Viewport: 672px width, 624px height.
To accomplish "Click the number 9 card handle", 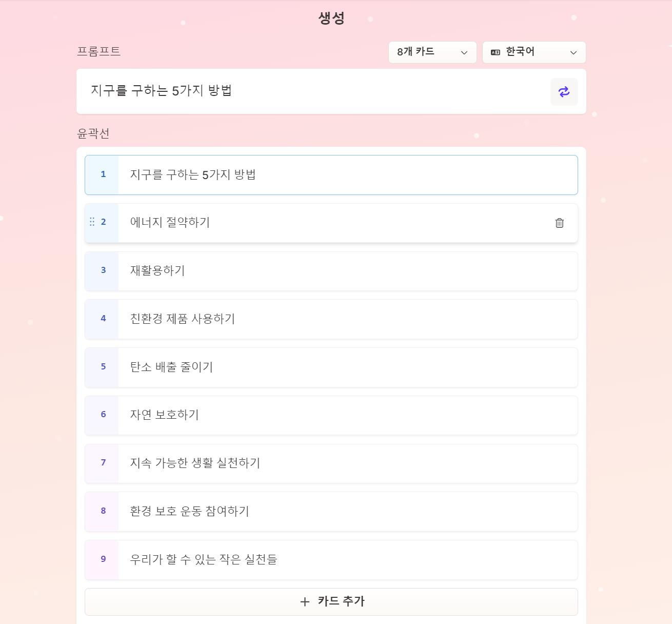I will click(102, 560).
